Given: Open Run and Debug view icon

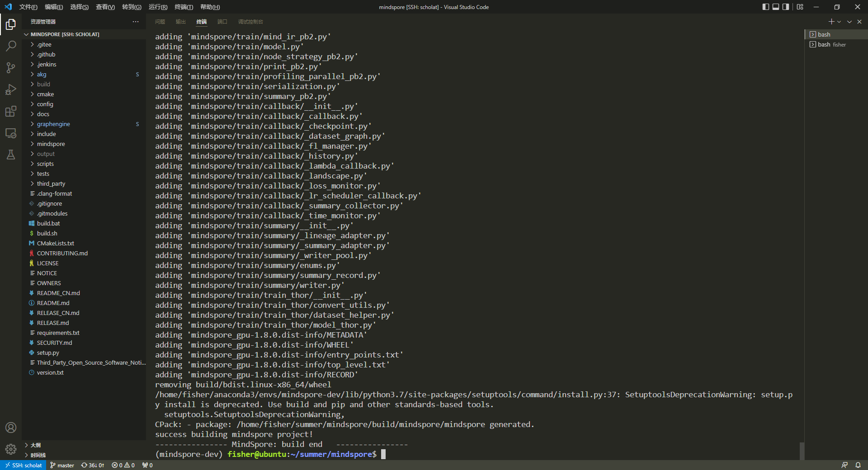Looking at the screenshot, I should [x=11, y=89].
